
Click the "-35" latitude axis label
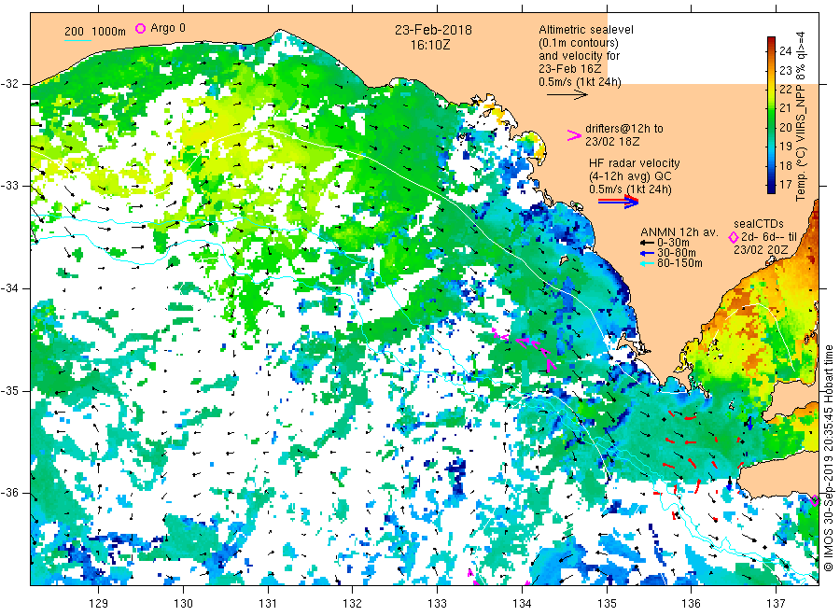[x=9, y=390]
